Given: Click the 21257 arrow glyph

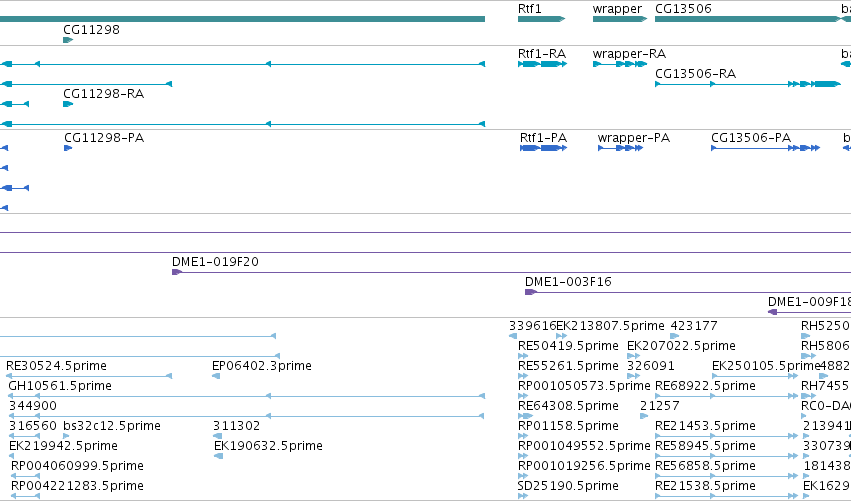Looking at the screenshot, I should tap(644, 416).
